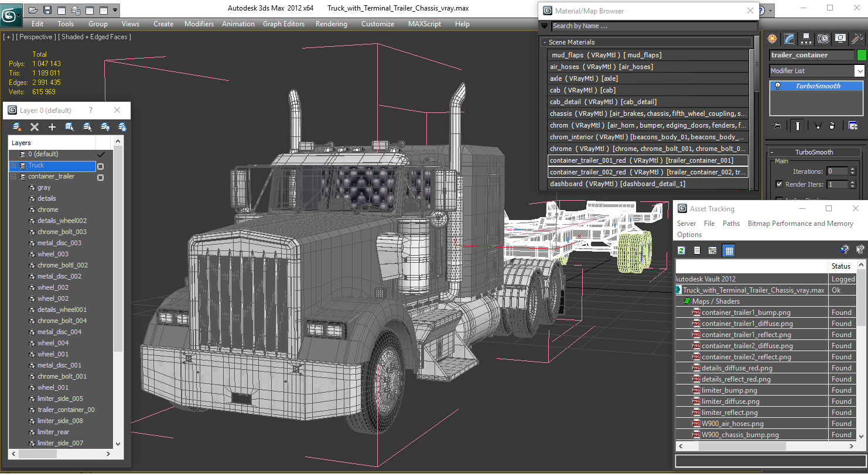Collapse the container_trailer layer node
The image size is (868, 474).
tap(13, 177)
